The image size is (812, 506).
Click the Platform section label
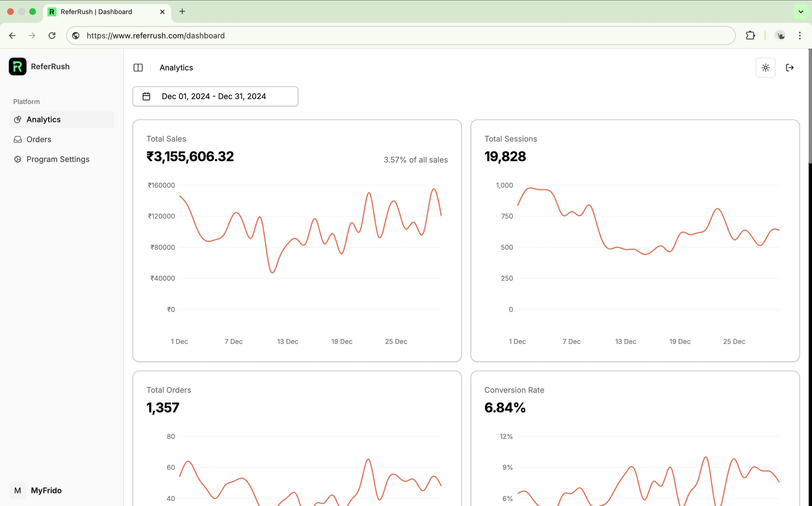(27, 101)
